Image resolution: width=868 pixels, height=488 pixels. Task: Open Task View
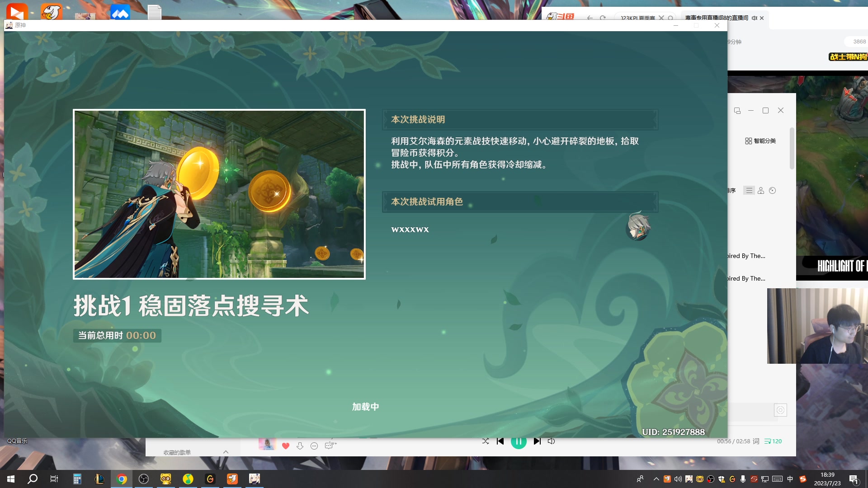pyautogui.click(x=54, y=479)
